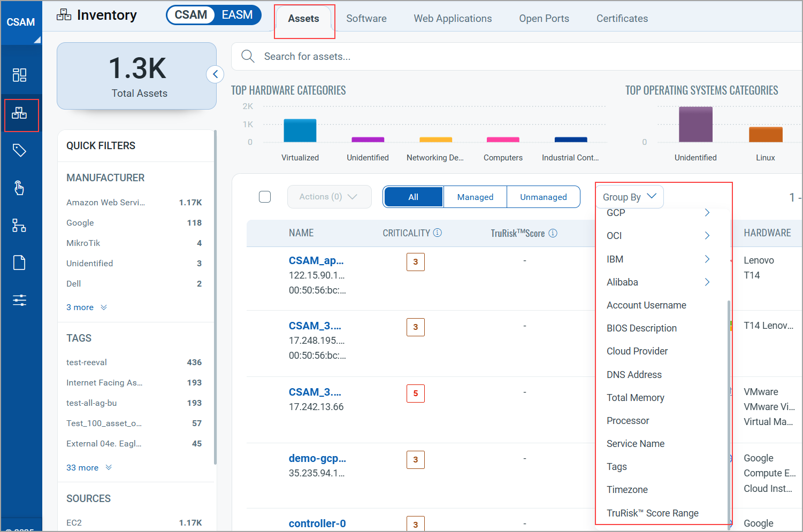Toggle the Group By dropdown

pos(630,197)
